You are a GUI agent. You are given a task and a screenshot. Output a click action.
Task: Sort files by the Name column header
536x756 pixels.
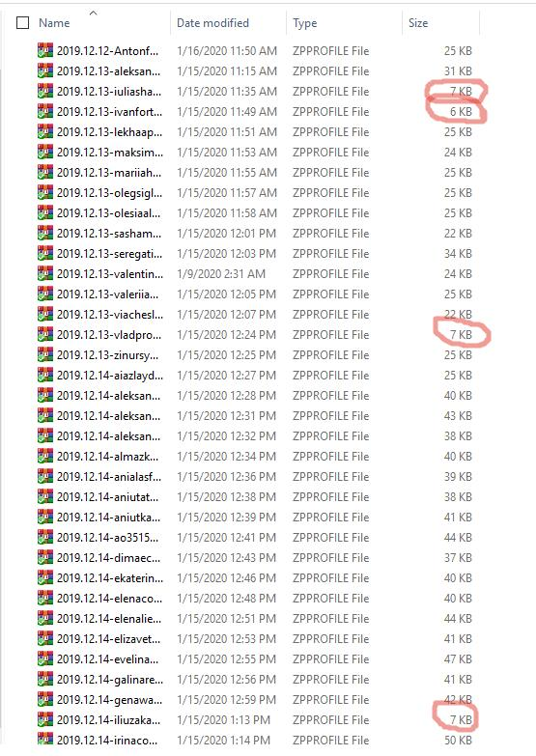tap(54, 22)
